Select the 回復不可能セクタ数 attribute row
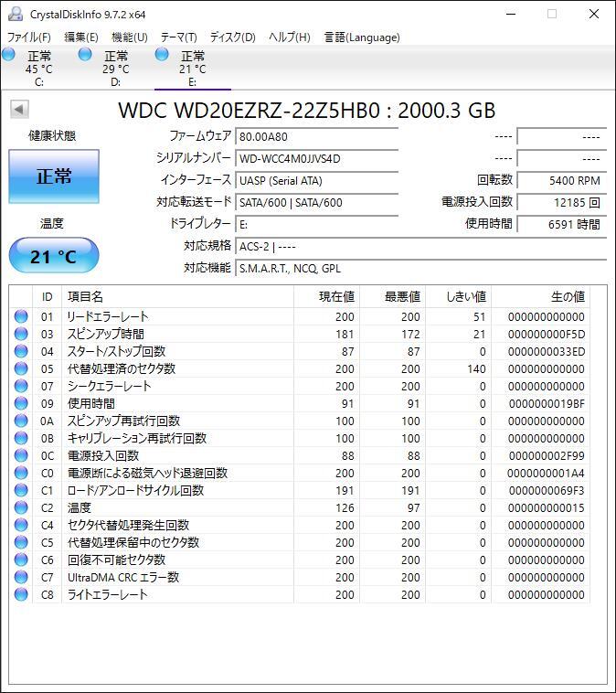 [300, 560]
